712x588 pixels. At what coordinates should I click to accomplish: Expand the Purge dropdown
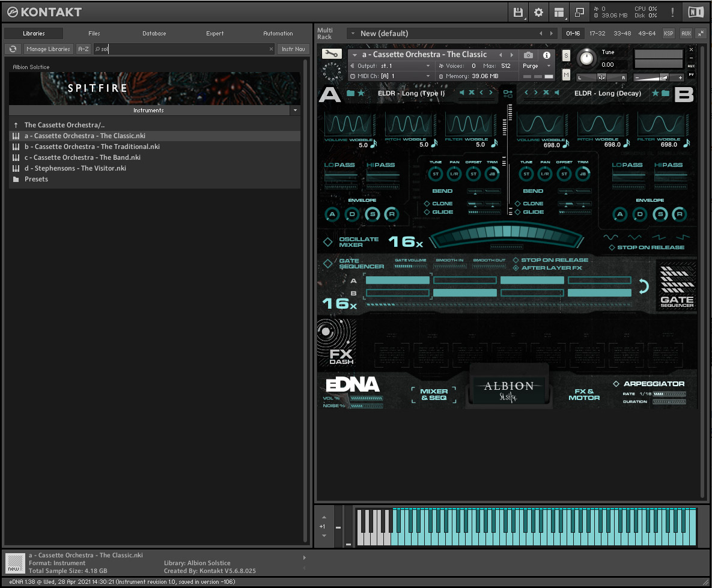[x=547, y=66]
